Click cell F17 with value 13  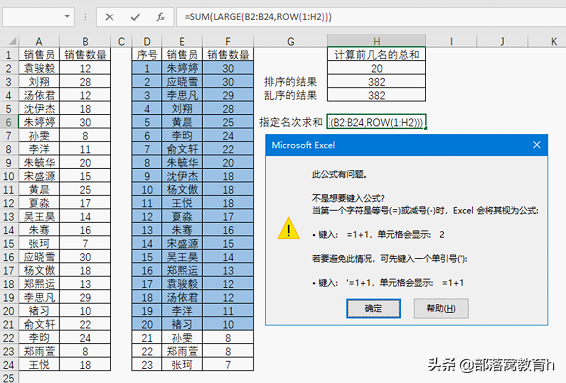pos(228,270)
